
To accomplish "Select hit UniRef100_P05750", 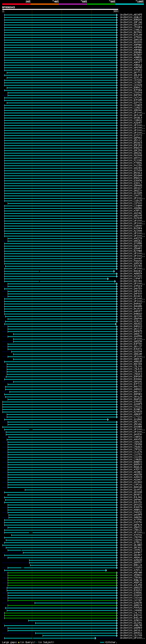I will coord(131,522).
